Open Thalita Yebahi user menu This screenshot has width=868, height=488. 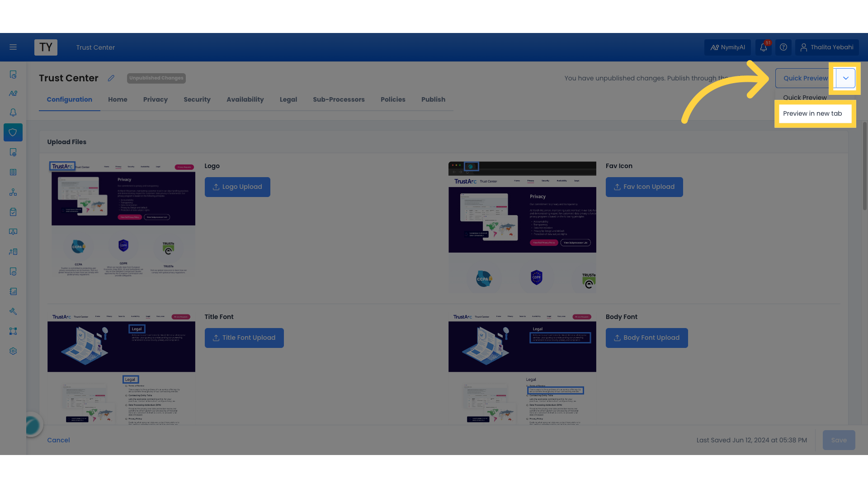tap(827, 47)
